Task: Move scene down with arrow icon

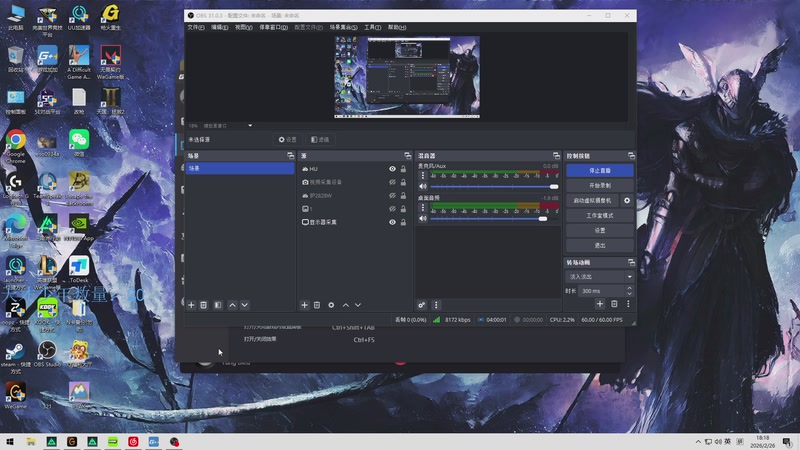Action: tap(245, 305)
